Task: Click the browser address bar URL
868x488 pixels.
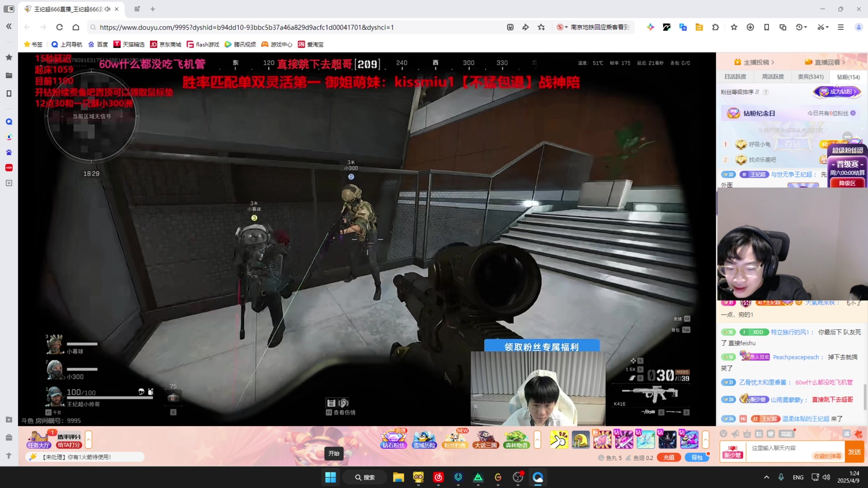Action: click(246, 27)
